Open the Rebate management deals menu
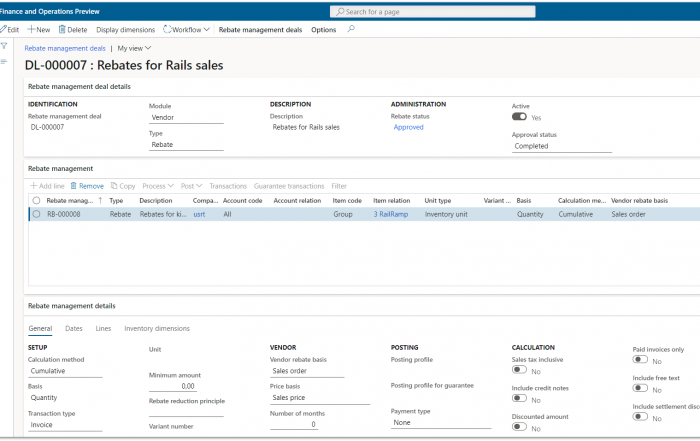 (x=260, y=29)
